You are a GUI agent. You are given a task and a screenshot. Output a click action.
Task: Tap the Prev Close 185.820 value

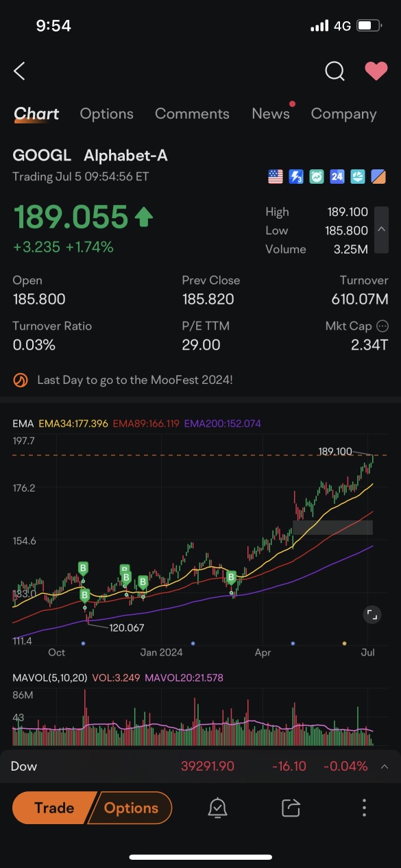point(208,299)
